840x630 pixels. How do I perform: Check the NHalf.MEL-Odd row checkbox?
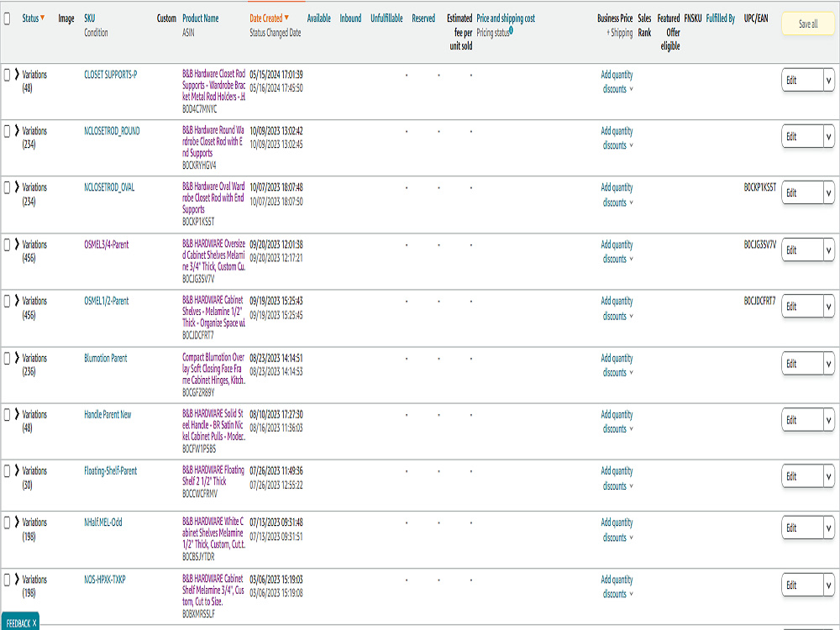(x=7, y=522)
